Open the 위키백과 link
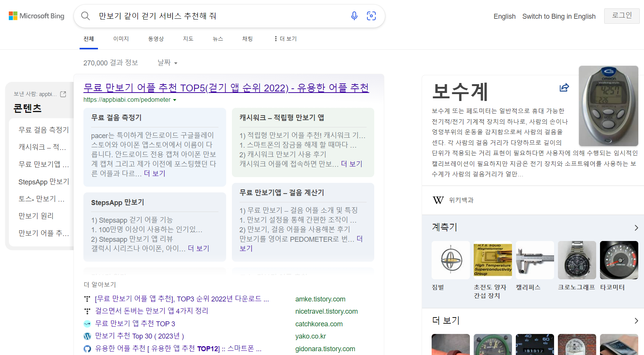This screenshot has width=644, height=355. 461,200
